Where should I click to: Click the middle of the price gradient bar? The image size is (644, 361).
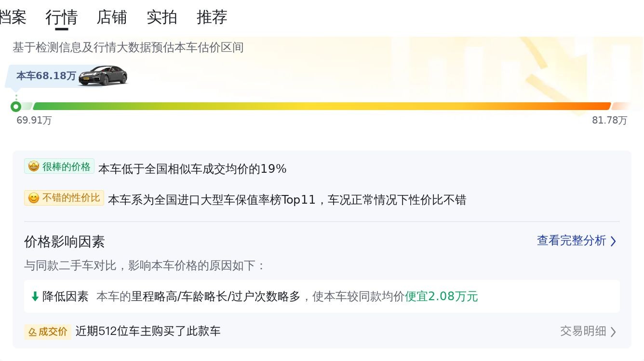coord(322,106)
